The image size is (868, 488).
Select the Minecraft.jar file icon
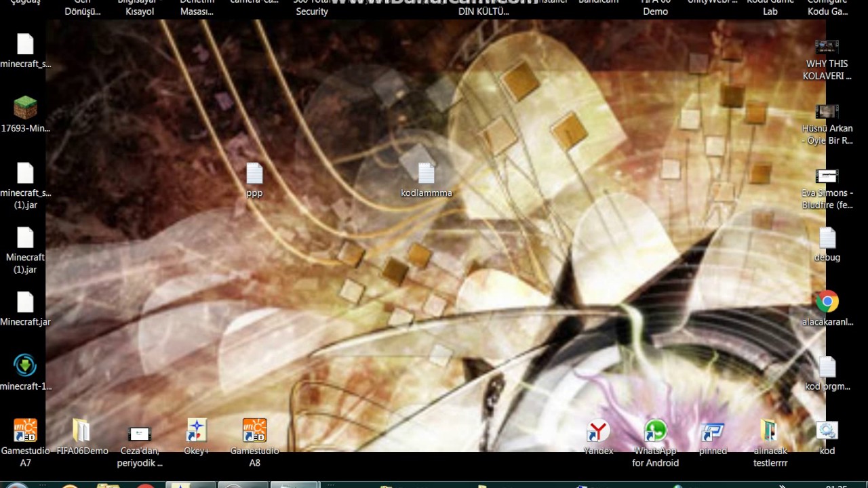tap(25, 302)
